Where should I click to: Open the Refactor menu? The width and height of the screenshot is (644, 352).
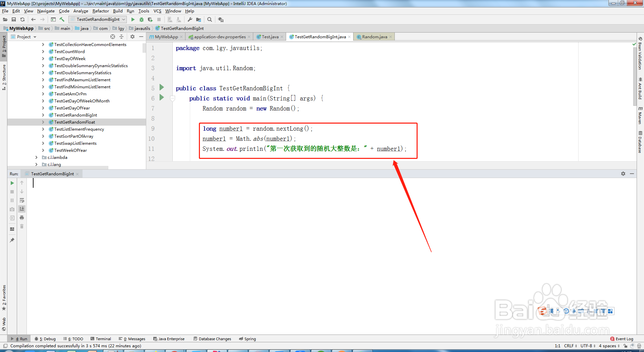101,11
